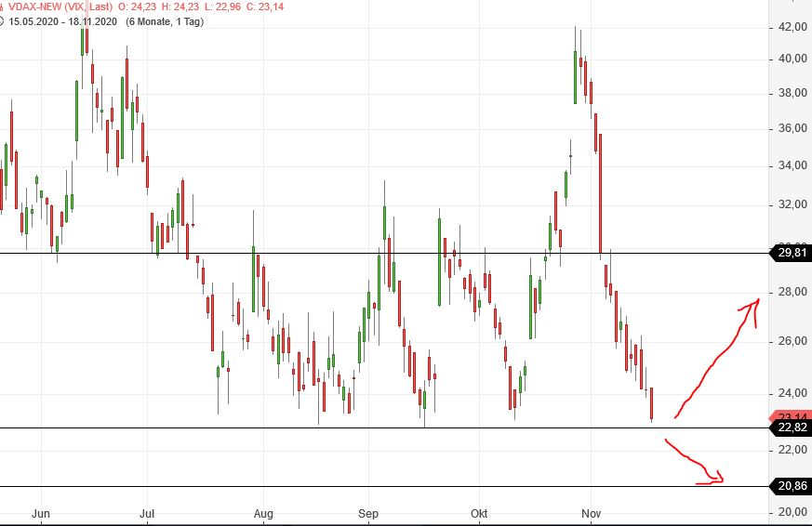Click the 36,00 price axis label
Image resolution: width=812 pixels, height=526 pixels.
[792, 128]
